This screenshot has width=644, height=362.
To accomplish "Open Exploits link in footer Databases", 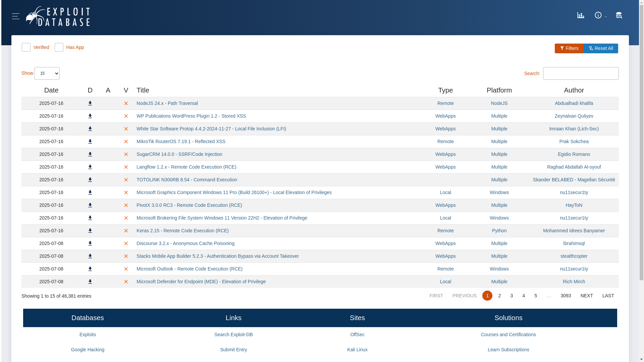I will 88,335.
